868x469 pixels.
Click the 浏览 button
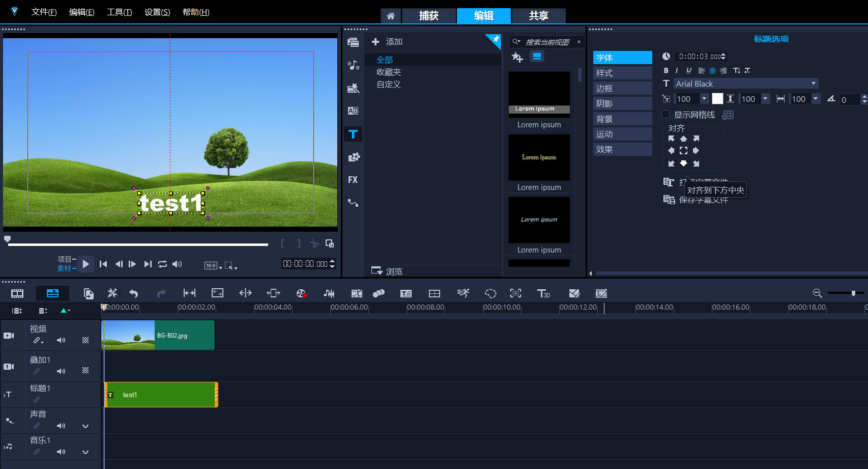pyautogui.click(x=387, y=271)
